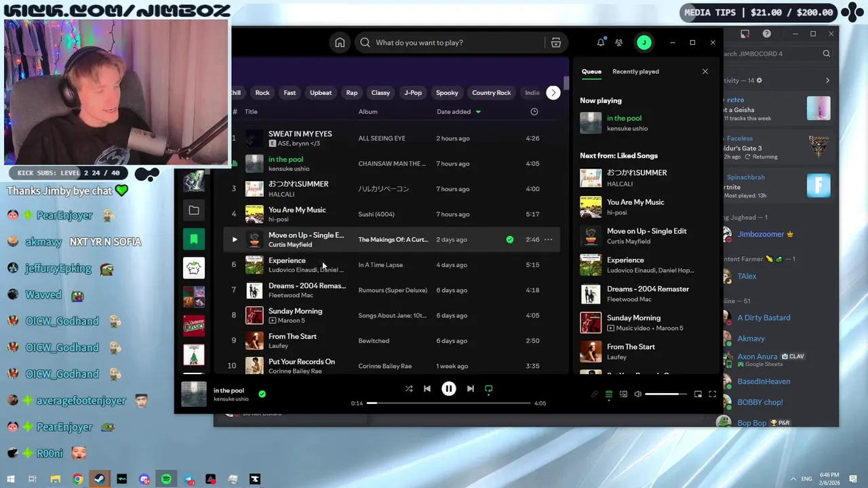This screenshot has height=488, width=868.
Task: Skip to next track
Action: (x=470, y=388)
